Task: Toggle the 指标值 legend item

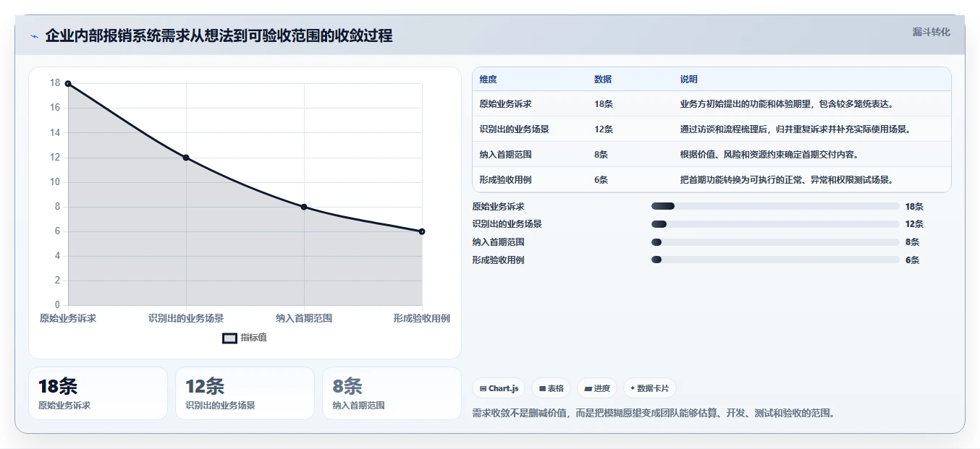Action: [x=245, y=338]
